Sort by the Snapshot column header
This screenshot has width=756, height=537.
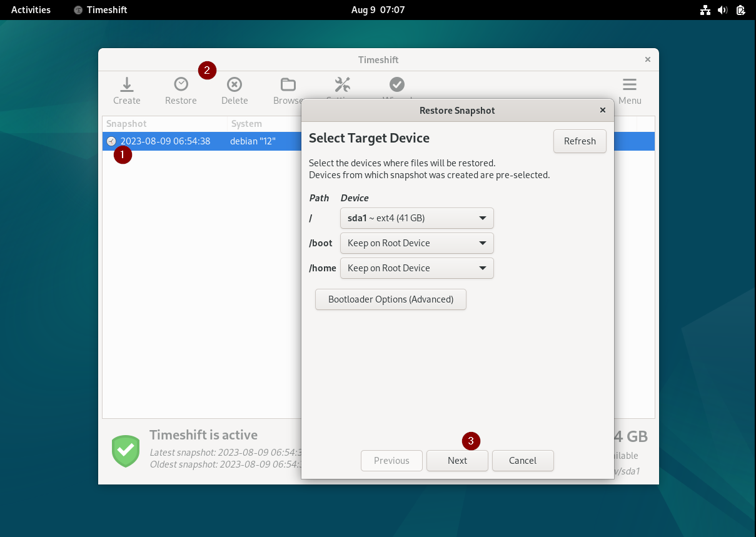tap(164, 124)
